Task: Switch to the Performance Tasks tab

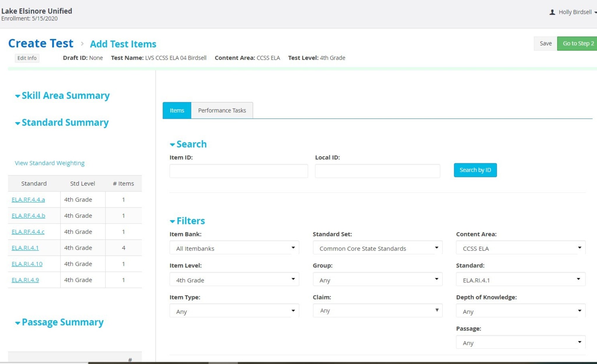Action: 222,110
